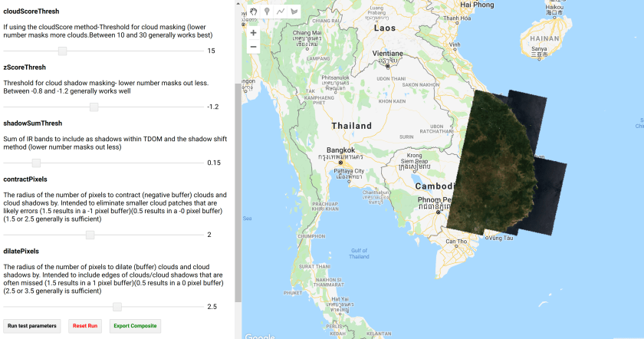The image size is (644, 339).
Task: Click the green Export Composite button
Action: (x=135, y=326)
